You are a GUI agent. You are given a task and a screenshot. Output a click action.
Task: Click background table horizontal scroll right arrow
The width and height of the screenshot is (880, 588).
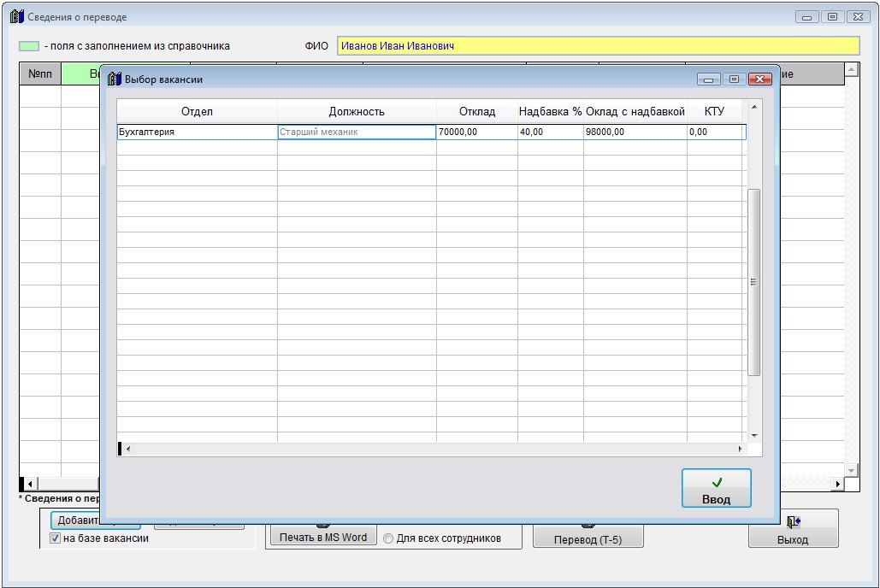pos(838,484)
